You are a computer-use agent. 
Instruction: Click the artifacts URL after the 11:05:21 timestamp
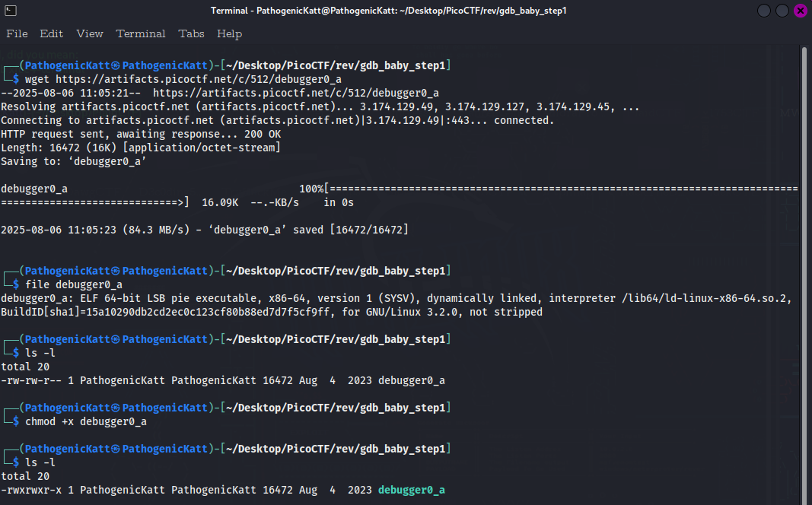(x=295, y=93)
